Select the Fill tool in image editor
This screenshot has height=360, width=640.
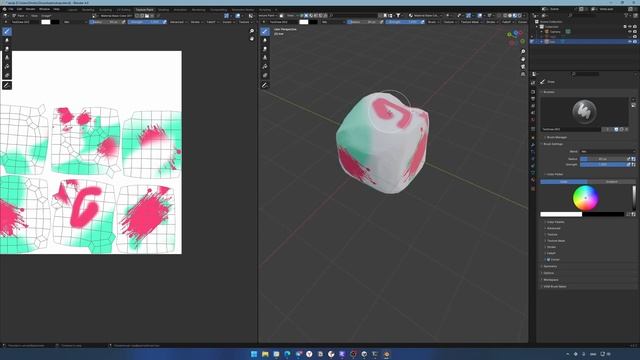pyautogui.click(x=7, y=67)
